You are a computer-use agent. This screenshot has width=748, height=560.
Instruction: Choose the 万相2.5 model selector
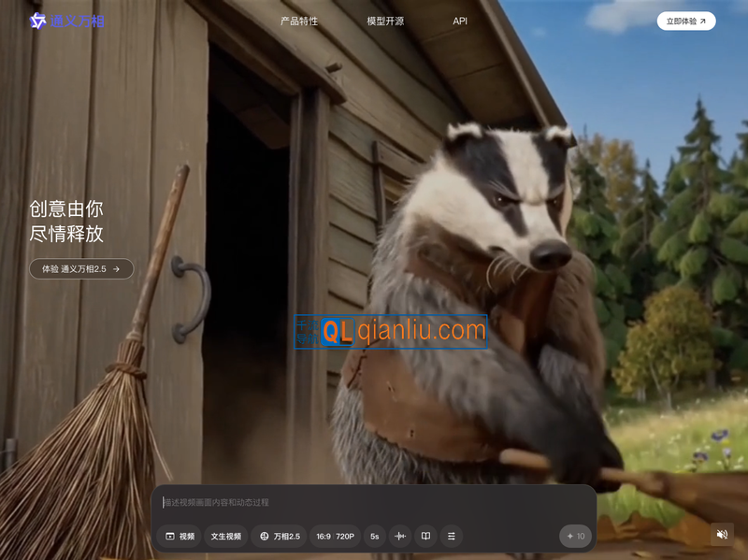tap(279, 537)
